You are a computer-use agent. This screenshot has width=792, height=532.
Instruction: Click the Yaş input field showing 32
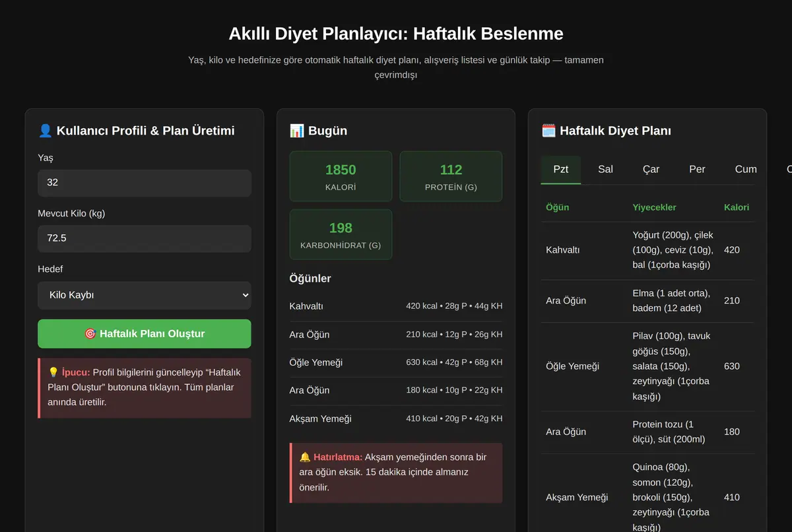[x=145, y=183]
